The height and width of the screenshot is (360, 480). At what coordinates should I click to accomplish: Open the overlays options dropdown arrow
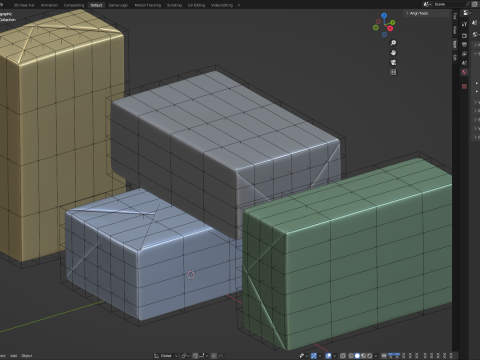pos(335,356)
